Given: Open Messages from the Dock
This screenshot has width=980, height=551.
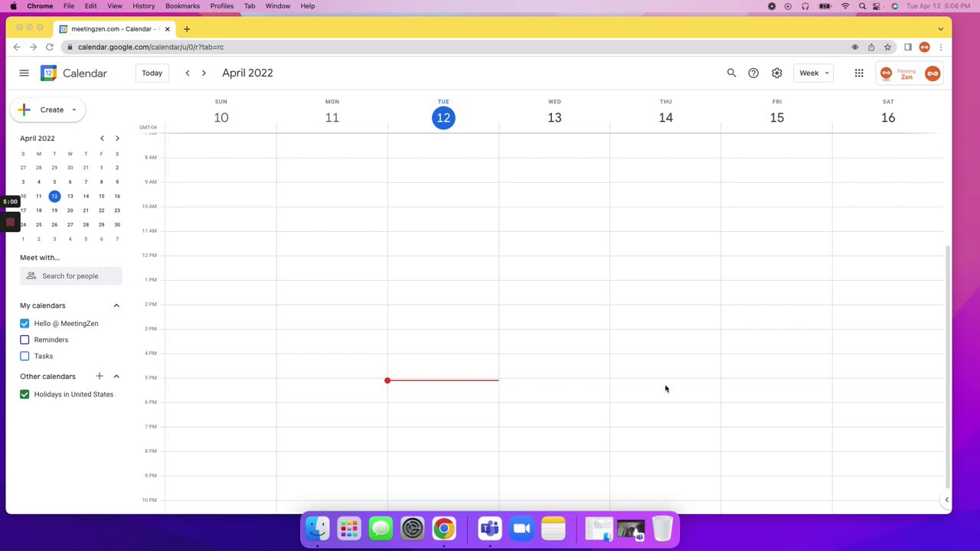Looking at the screenshot, I should [381, 529].
